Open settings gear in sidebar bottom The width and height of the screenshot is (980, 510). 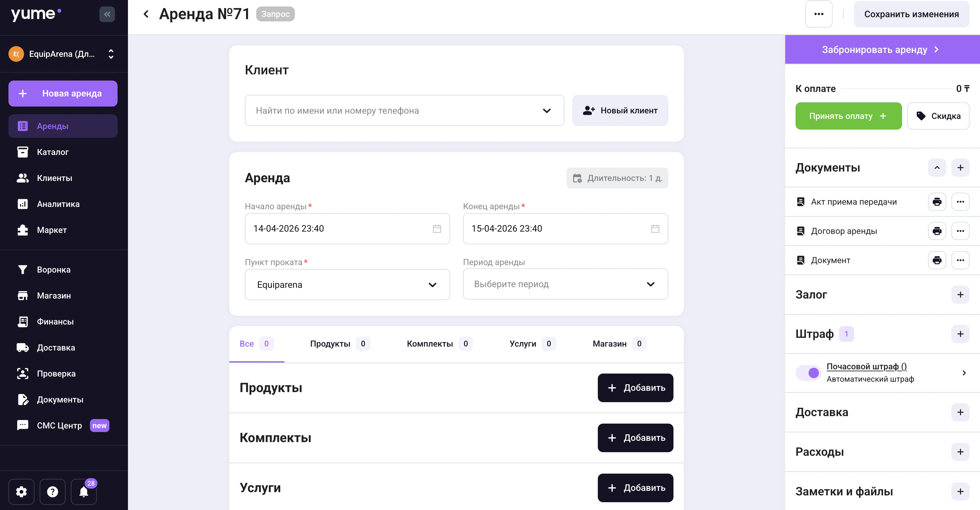pos(21,492)
